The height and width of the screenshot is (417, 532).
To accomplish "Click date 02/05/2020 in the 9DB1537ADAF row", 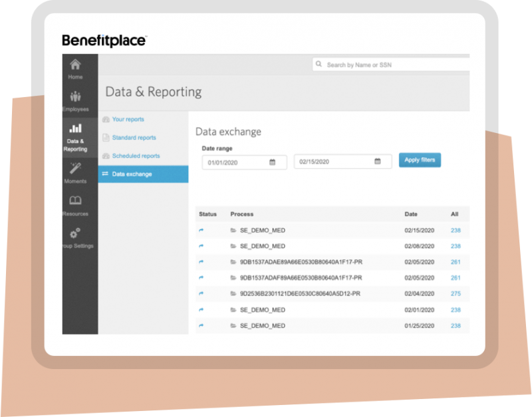I will (420, 278).
